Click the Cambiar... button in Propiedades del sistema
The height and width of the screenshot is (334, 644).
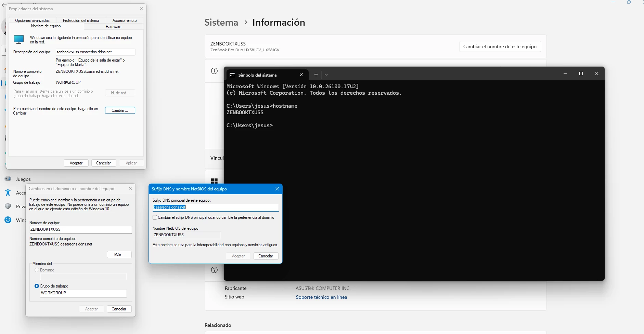120,110
